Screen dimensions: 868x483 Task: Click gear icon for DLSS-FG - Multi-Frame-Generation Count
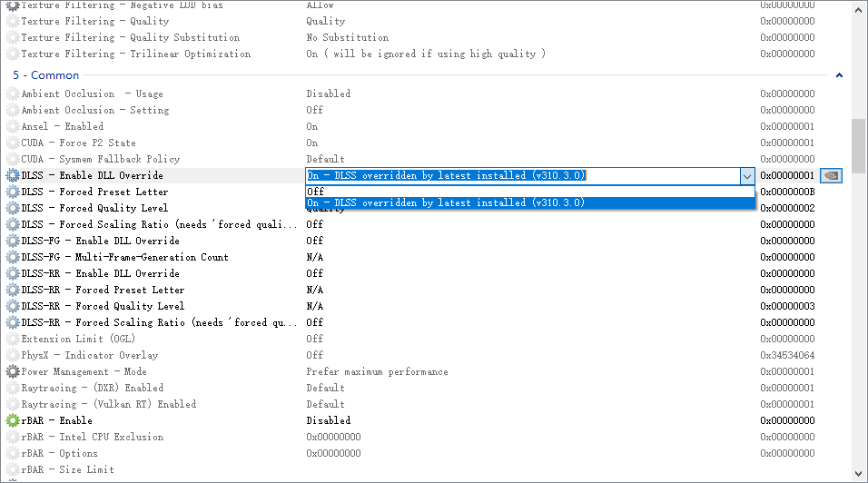click(x=13, y=257)
